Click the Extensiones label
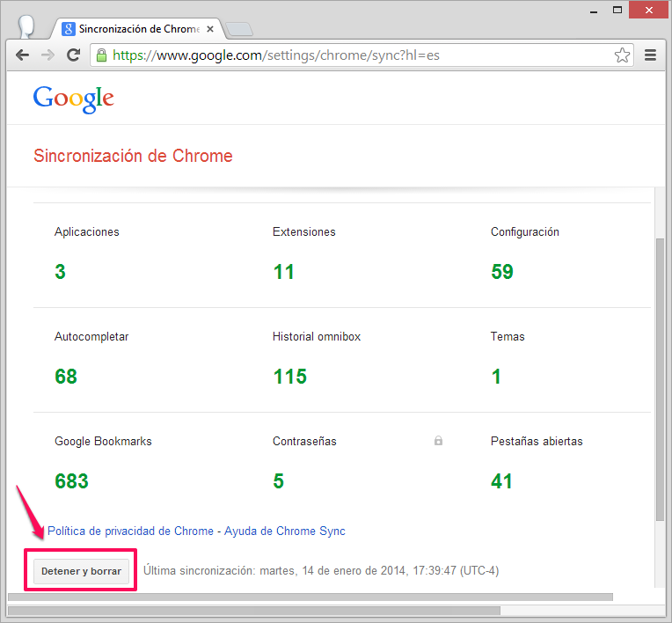This screenshot has height=623, width=672. [x=303, y=232]
